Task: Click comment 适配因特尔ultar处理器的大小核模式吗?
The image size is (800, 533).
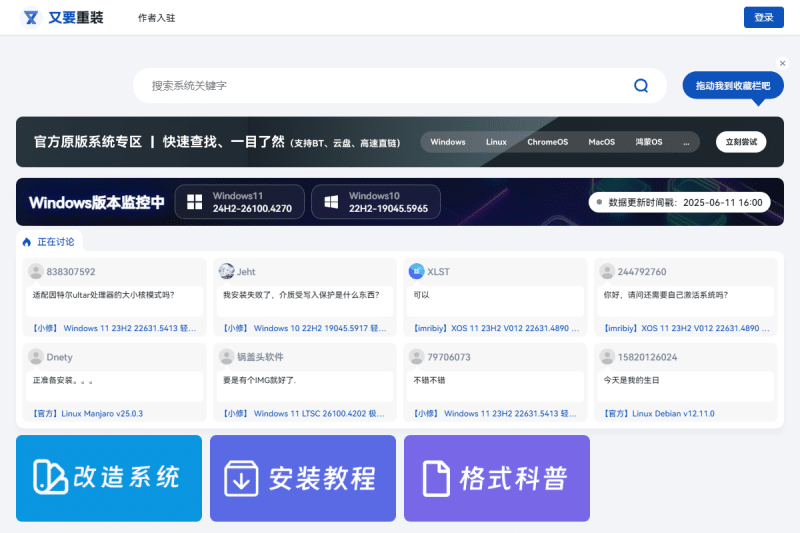Action: click(x=104, y=295)
